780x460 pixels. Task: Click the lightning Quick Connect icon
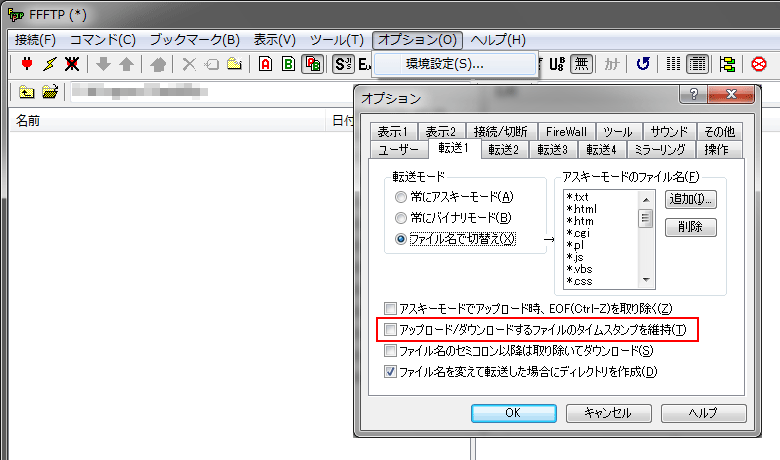tap(50, 64)
